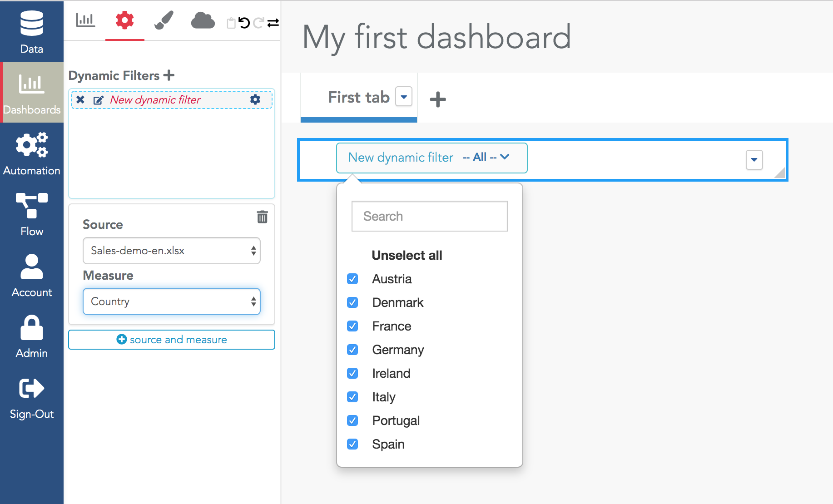
Task: Switch to the chart panel tab
Action: (85, 20)
